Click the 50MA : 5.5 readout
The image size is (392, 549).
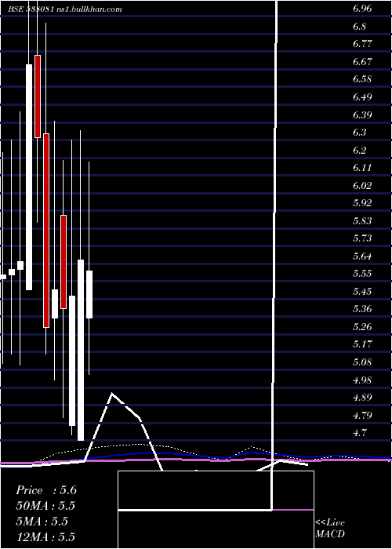pos(45,506)
